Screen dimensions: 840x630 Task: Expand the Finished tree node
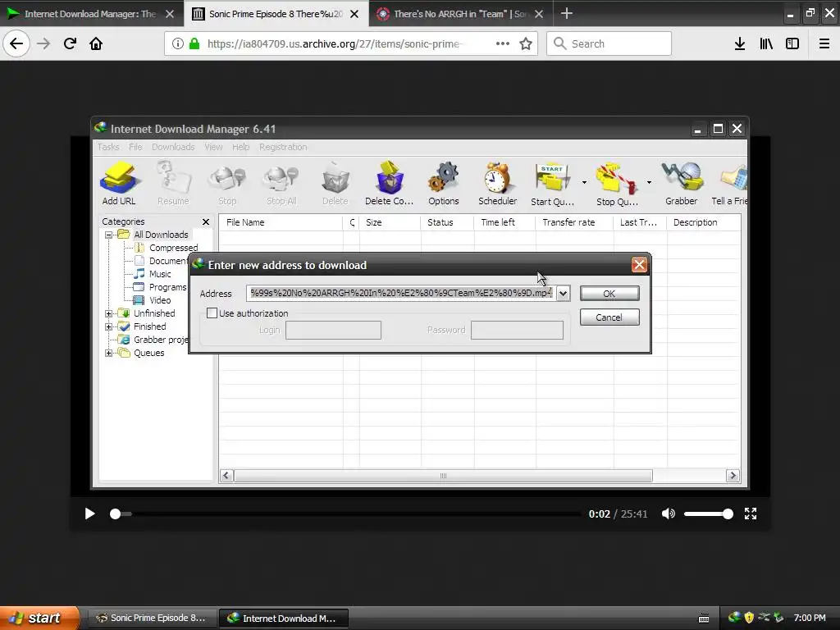109,326
